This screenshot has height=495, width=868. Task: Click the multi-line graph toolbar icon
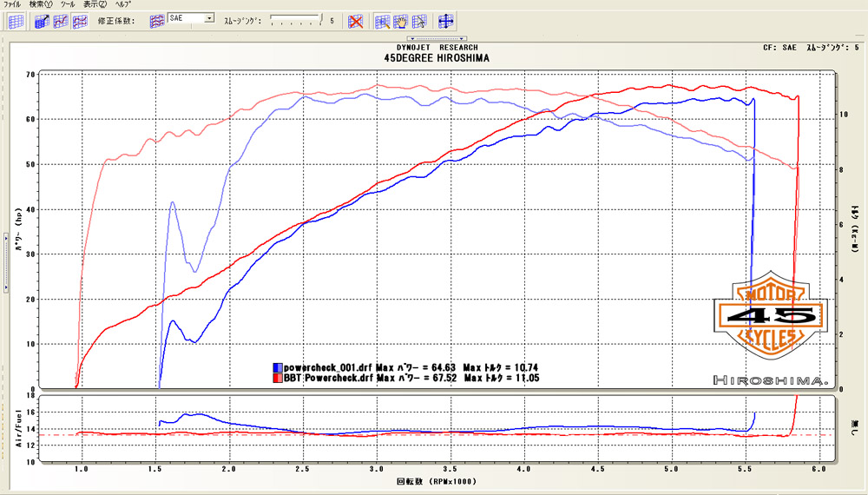pos(80,21)
